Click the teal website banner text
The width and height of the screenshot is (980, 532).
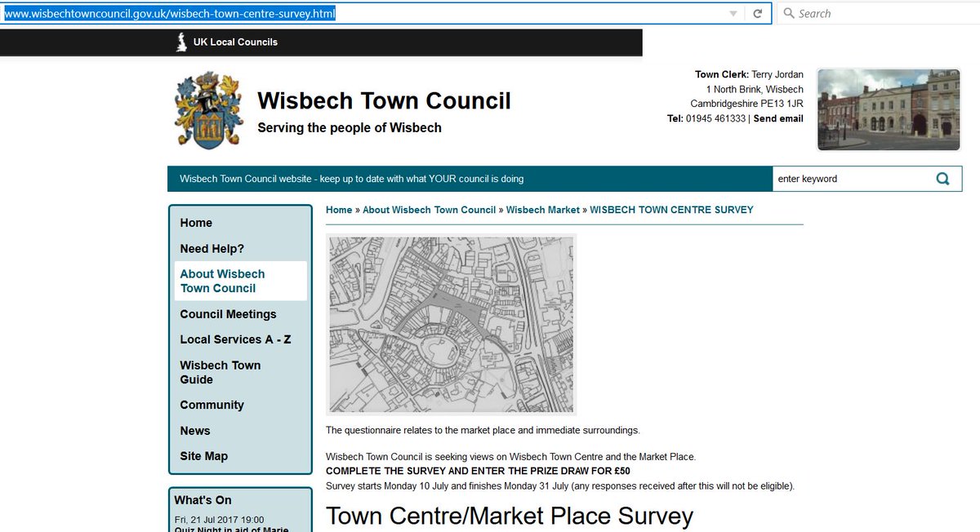(352, 179)
